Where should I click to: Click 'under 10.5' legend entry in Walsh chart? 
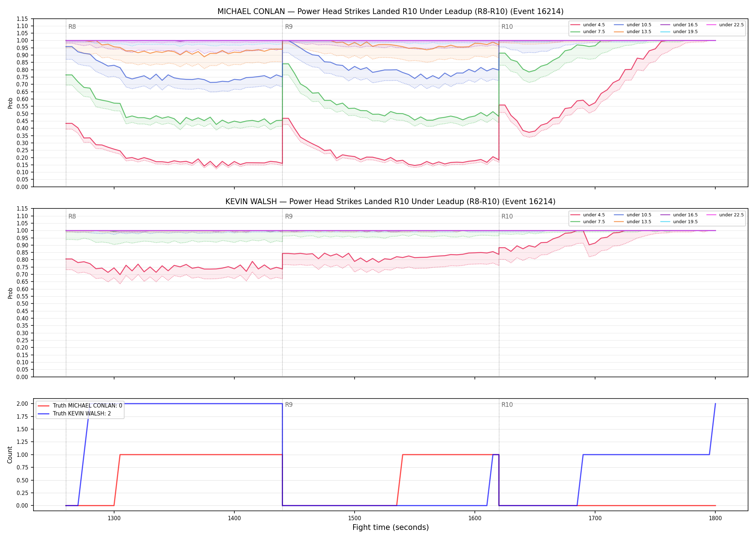pos(633,215)
